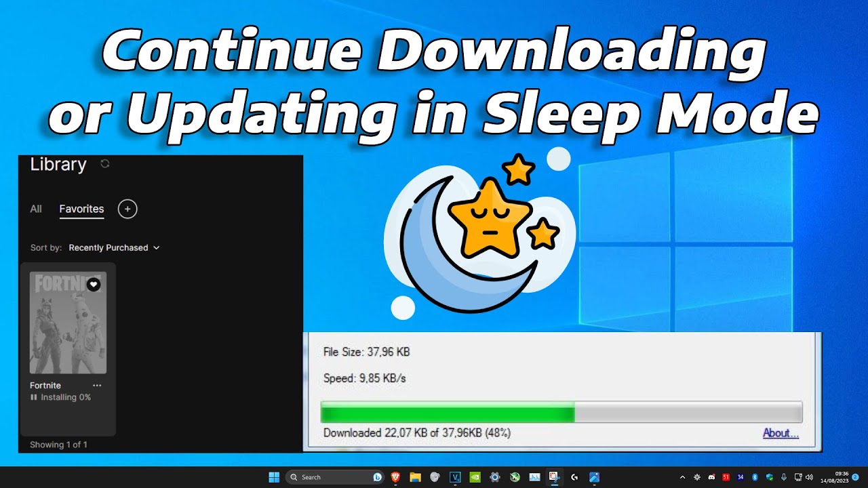Open the NVIDIA app from taskbar

[475, 477]
